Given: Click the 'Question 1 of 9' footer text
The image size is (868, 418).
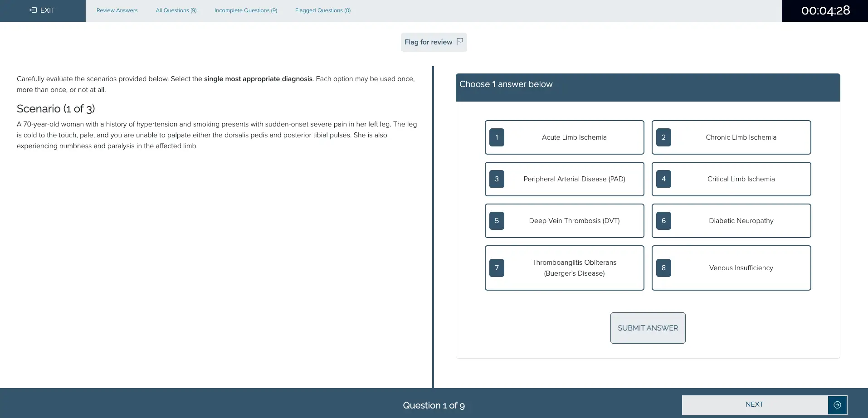Looking at the screenshot, I should coord(434,405).
